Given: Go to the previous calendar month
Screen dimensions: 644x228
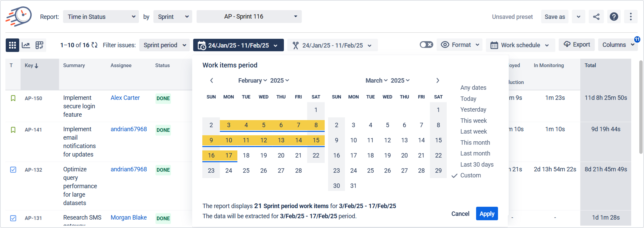Looking at the screenshot, I should (x=212, y=80).
